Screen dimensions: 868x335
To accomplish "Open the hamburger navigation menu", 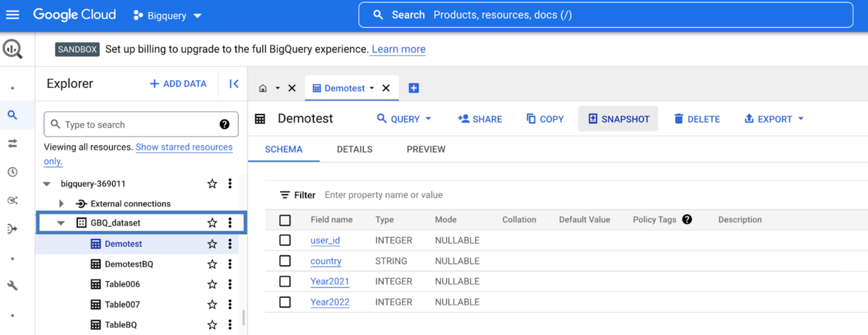I will (x=12, y=15).
